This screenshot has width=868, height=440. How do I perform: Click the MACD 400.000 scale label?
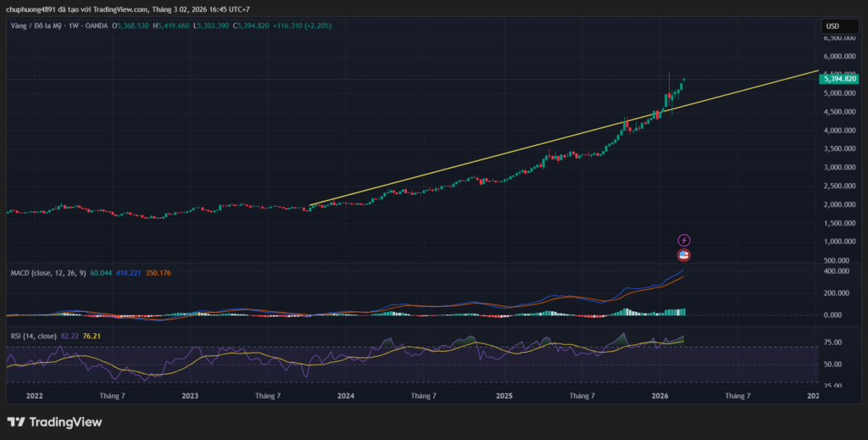(x=838, y=271)
